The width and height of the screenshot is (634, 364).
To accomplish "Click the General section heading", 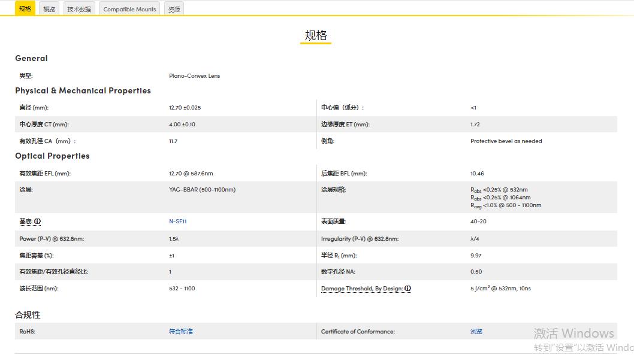I will click(x=31, y=58).
